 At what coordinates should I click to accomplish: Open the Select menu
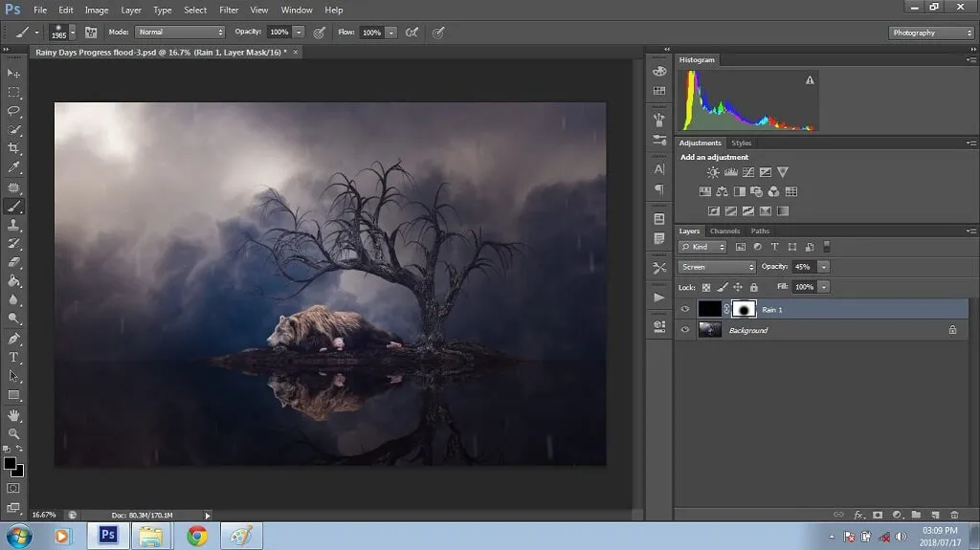click(195, 10)
